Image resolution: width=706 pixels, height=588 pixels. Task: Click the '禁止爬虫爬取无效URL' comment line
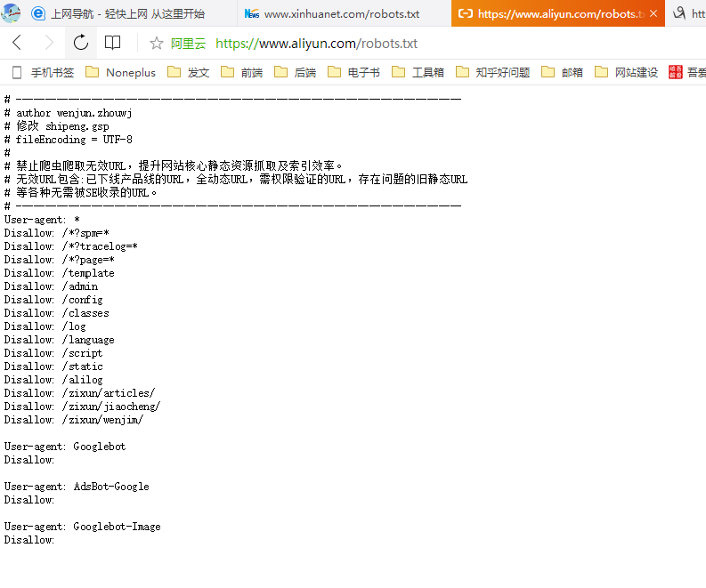(174, 166)
